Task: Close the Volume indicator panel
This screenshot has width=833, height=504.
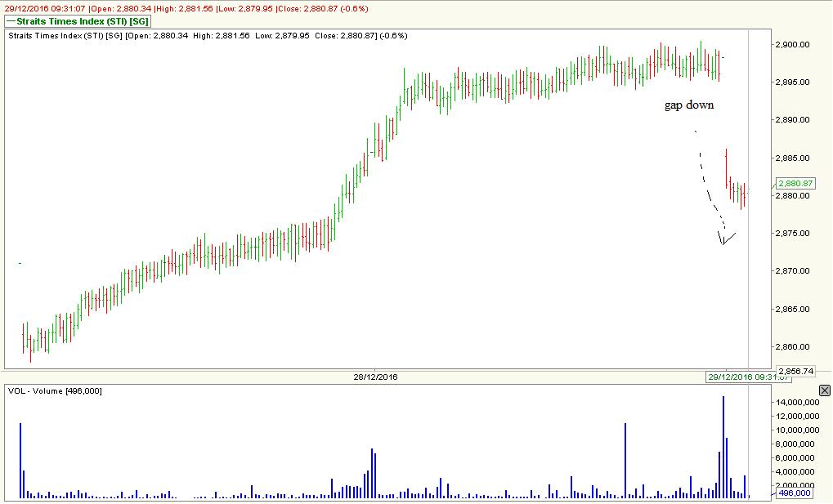Action: click(x=825, y=390)
